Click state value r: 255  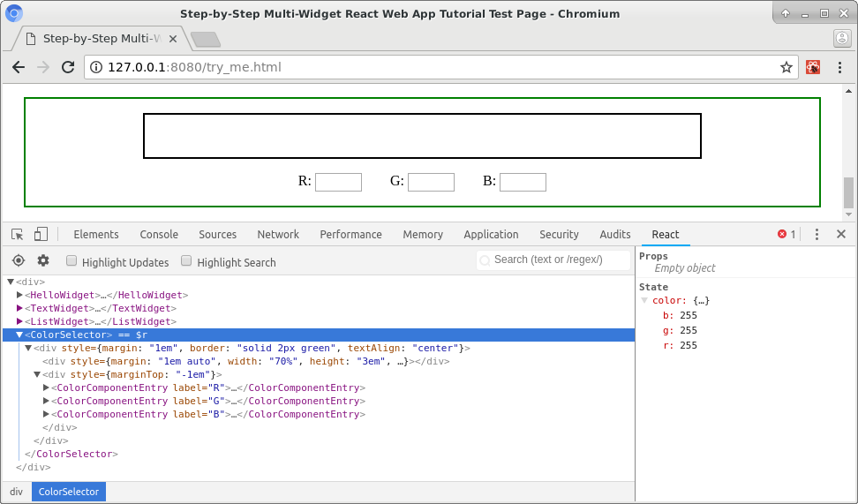click(x=680, y=345)
